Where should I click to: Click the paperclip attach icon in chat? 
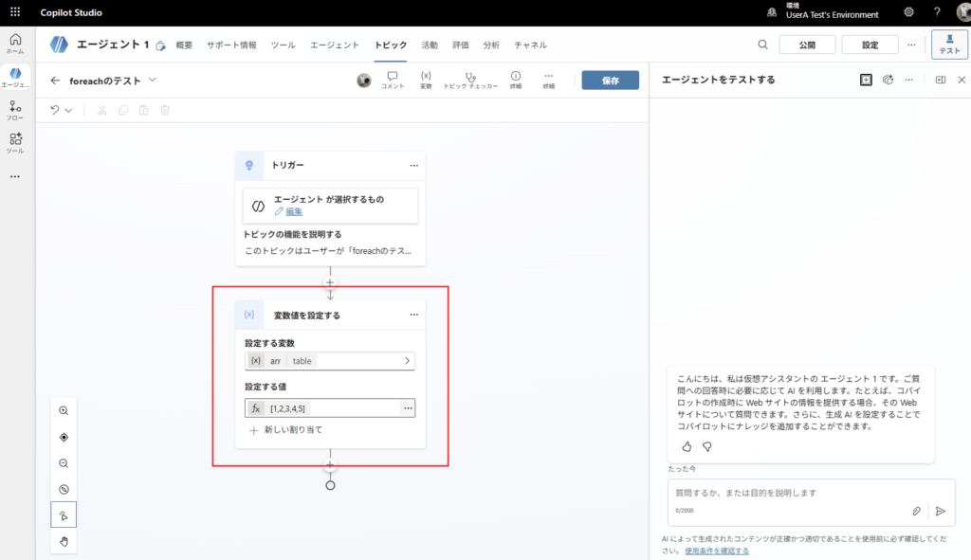point(917,511)
